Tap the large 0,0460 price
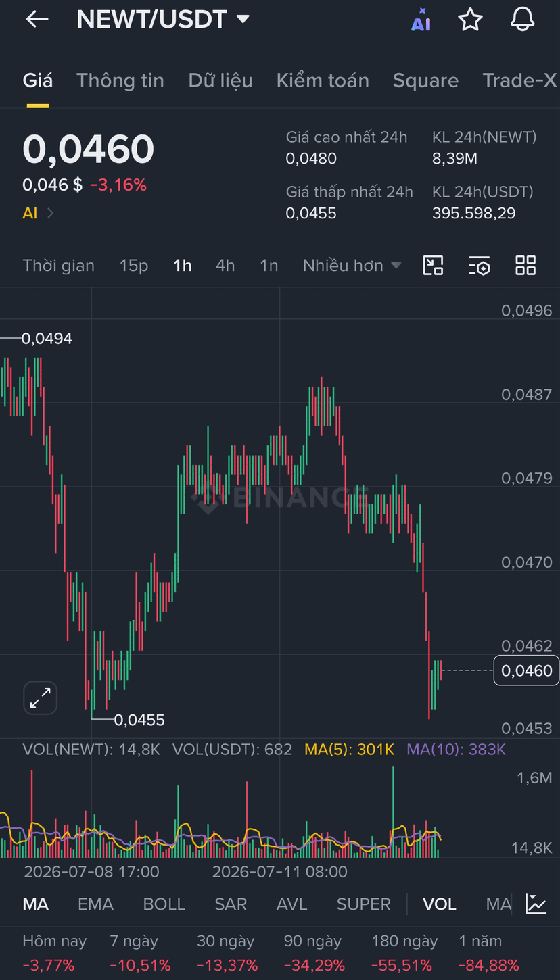The height and width of the screenshot is (980, 560). coord(89,149)
